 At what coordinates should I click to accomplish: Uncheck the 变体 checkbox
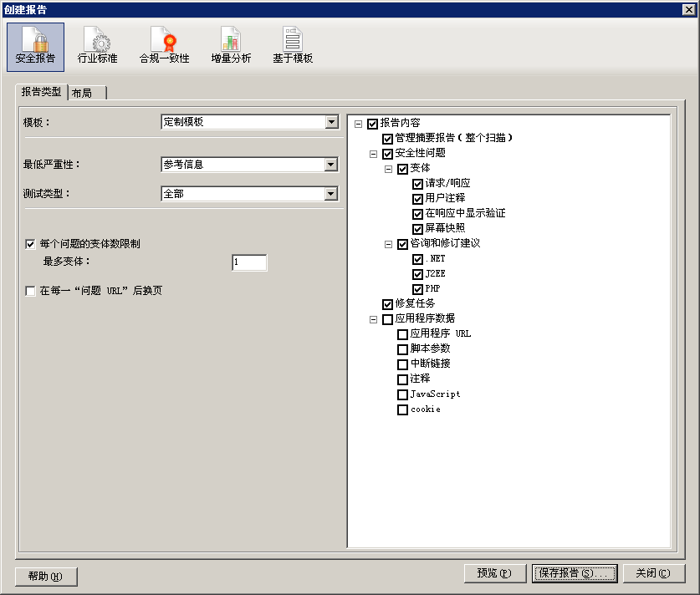[402, 169]
